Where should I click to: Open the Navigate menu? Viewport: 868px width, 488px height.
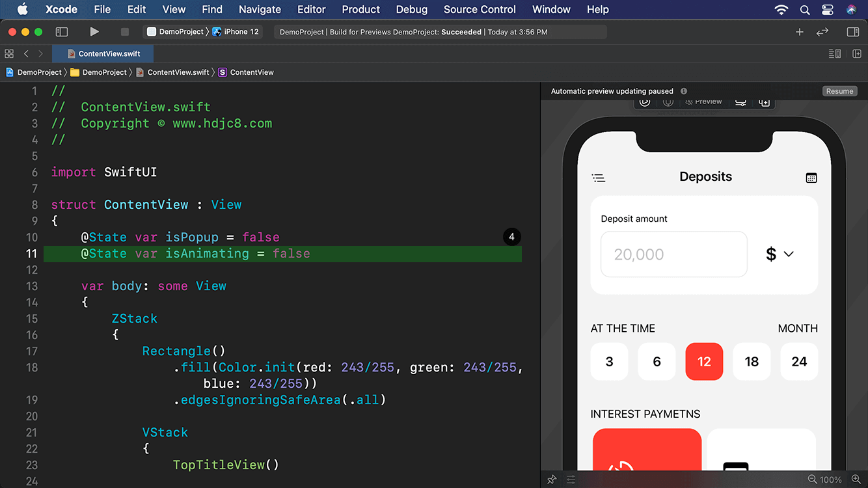(x=260, y=9)
